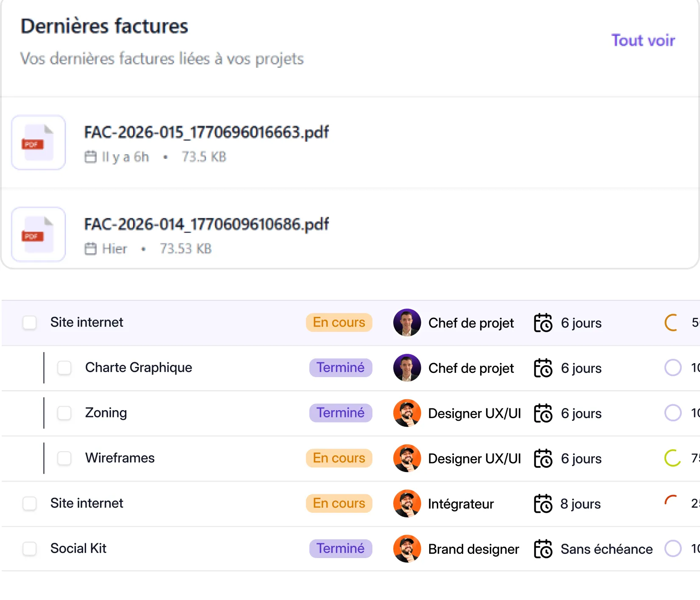Open the FAC-2026-014 PDF file icon
700x600 pixels.
coord(38,234)
